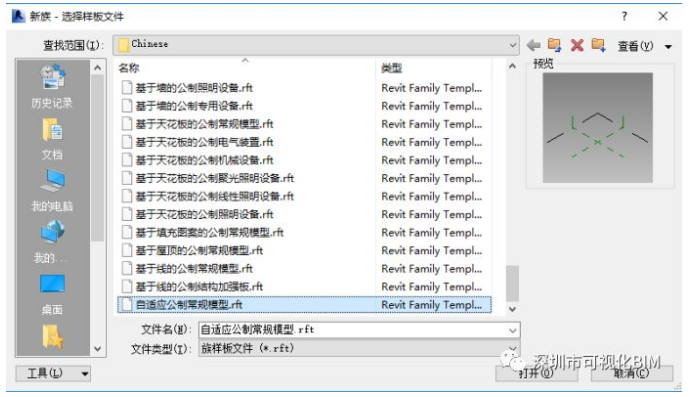Click the sidebar scrollbar down arrow
689x397 pixels.
[x=98, y=349]
